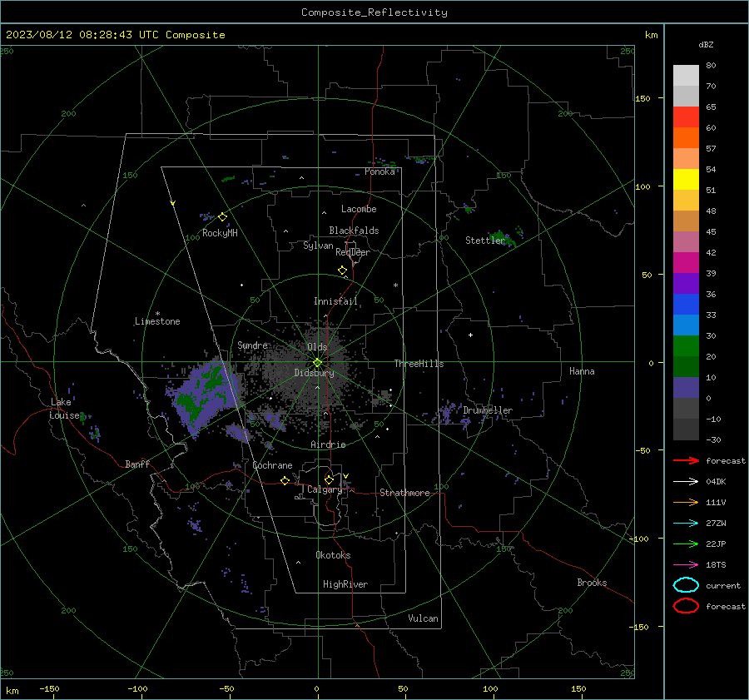This screenshot has width=749, height=700.
Task: Click the Olds label near radar center
Action: [317, 347]
